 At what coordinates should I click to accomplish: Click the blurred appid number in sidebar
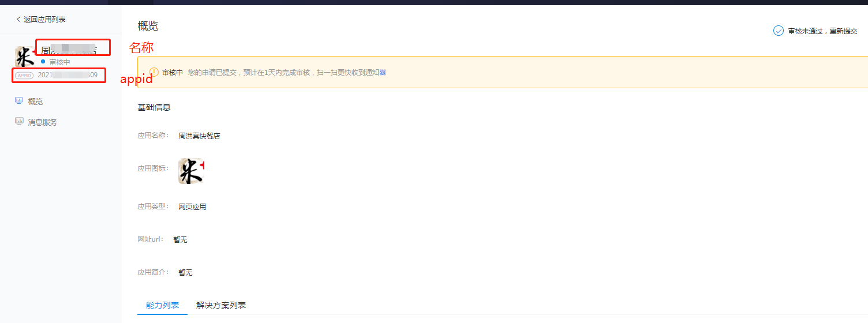68,76
